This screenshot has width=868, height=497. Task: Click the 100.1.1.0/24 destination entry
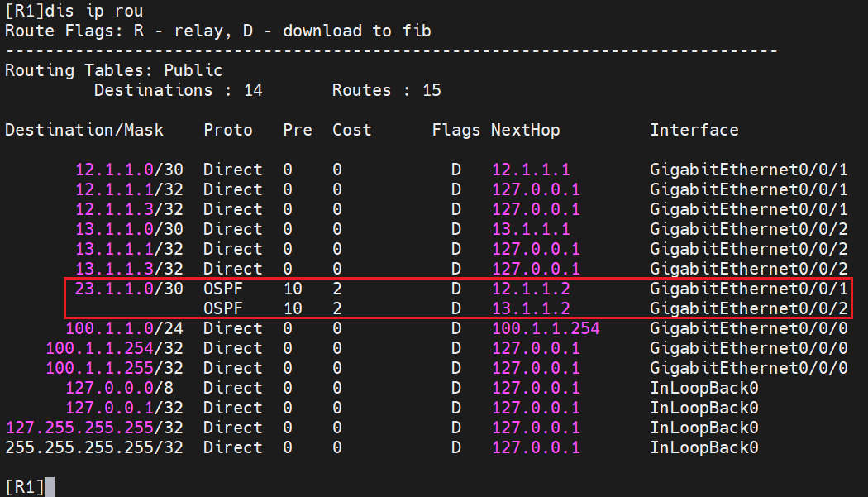point(124,328)
